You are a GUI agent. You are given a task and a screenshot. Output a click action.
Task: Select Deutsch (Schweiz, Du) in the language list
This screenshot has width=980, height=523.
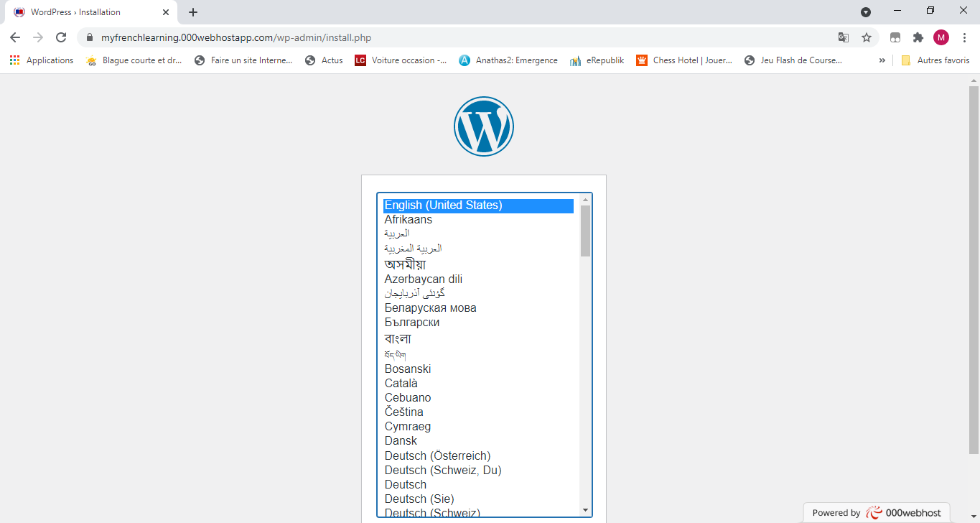478,471
